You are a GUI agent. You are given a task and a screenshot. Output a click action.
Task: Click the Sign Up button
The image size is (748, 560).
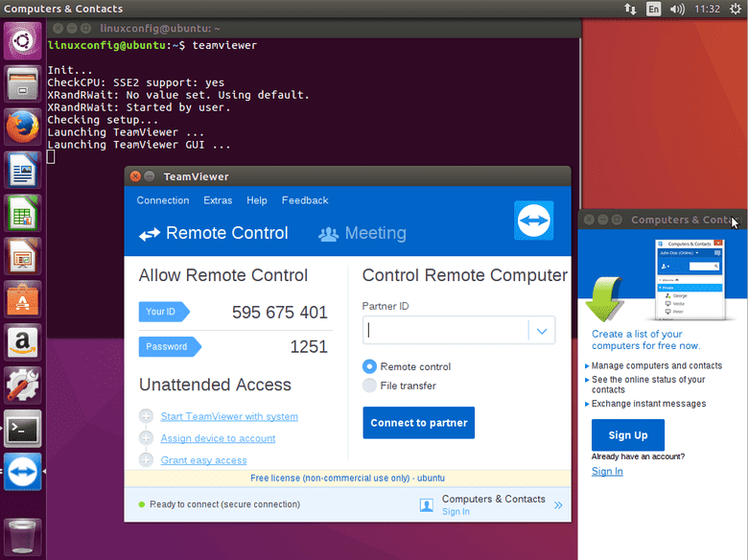[628, 435]
